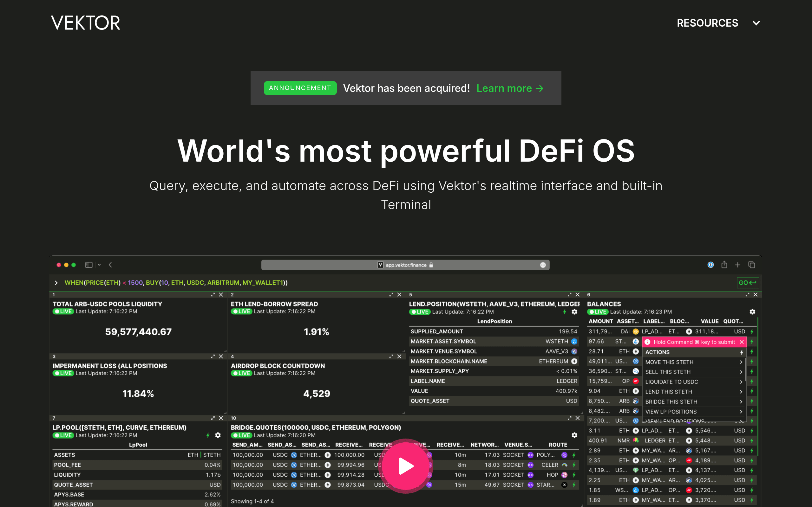The image size is (812, 507).
Task: Expand the Resources dropdown chevron
Action: point(756,23)
